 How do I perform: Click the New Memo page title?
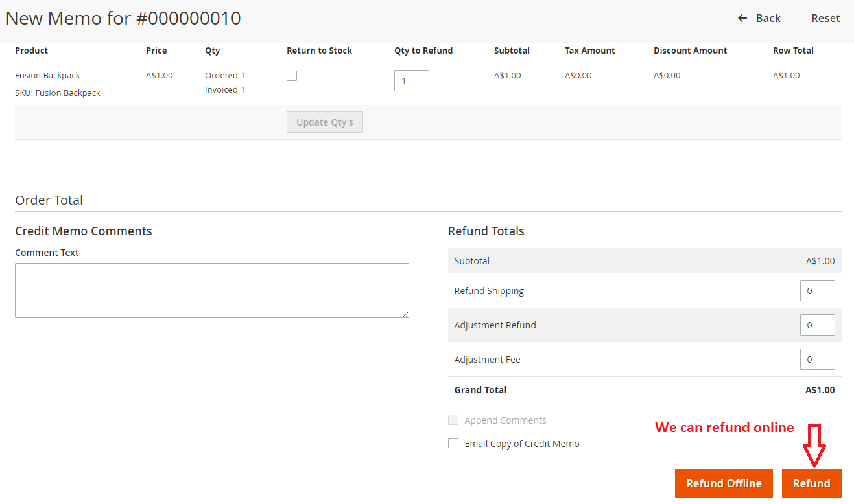123,18
